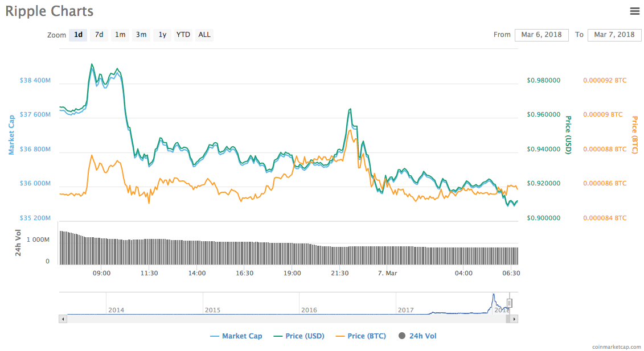Viewport: 644px width, 351px height.
Task: Click the 11:30 time axis label
Action: click(149, 273)
